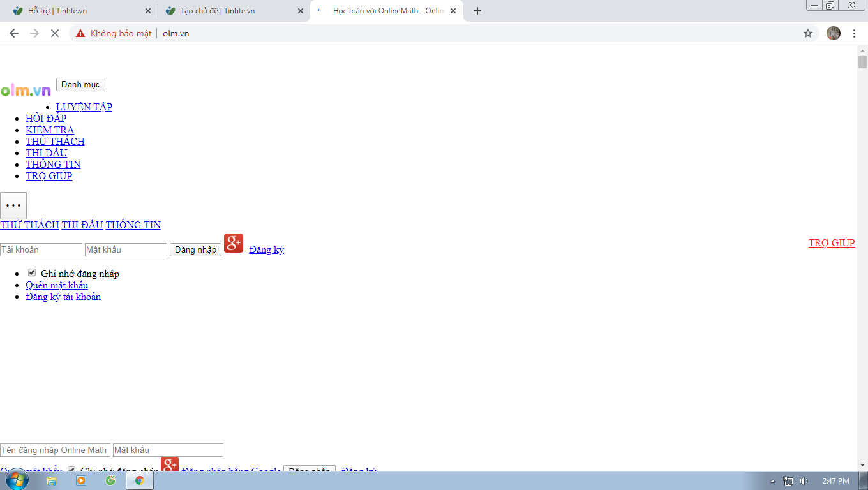This screenshot has height=490, width=868.
Task: Open the Windows Start menu
Action: click(17, 480)
